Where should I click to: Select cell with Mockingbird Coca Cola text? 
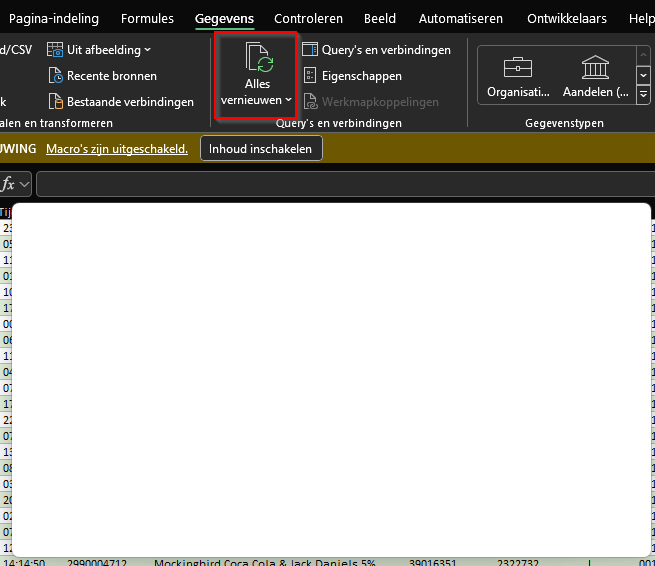point(264,562)
